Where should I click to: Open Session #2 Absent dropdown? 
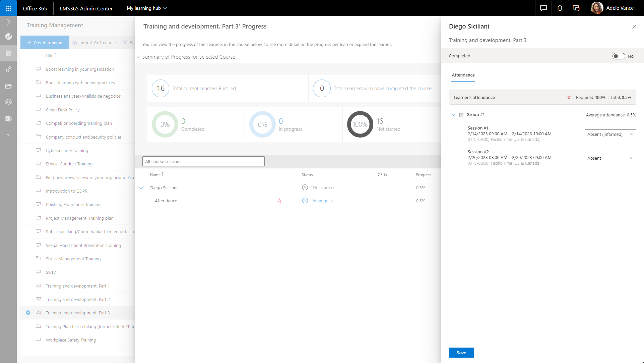click(x=610, y=158)
